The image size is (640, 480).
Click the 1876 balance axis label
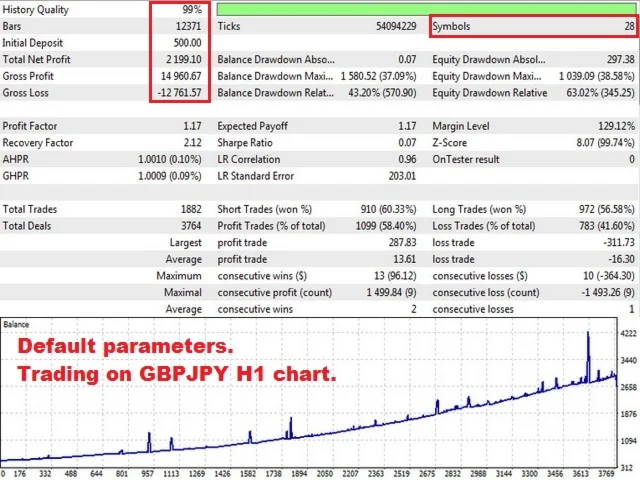click(629, 414)
